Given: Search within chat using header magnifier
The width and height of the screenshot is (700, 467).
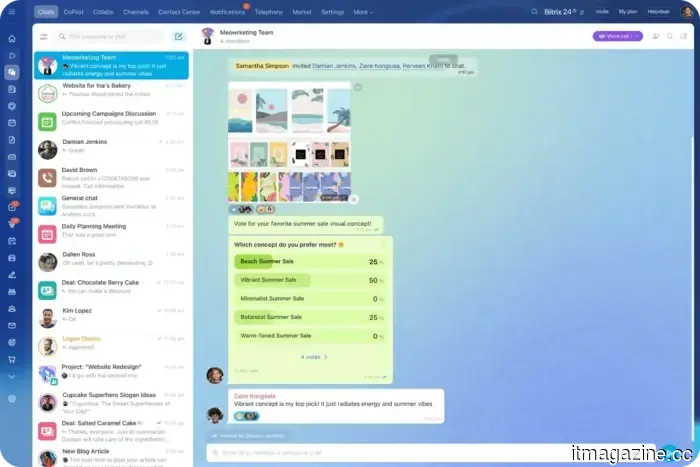Looking at the screenshot, I should 670,36.
